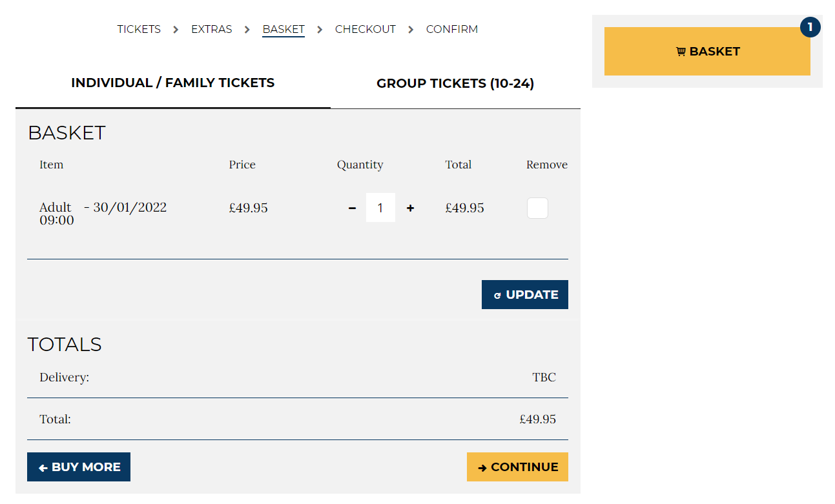835x504 pixels.
Task: Go to the Extras step
Action: coord(211,29)
